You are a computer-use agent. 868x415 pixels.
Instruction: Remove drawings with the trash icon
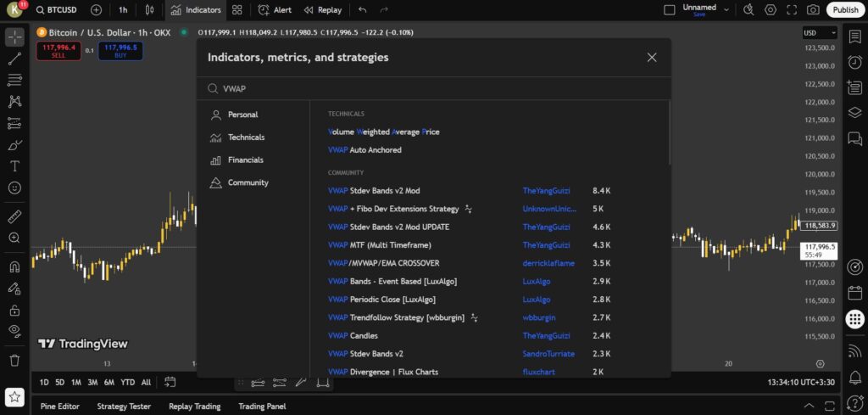pyautogui.click(x=15, y=360)
